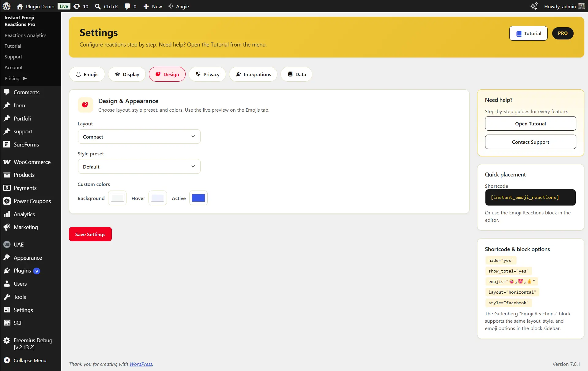Open the Settings sliders icon in sidebar
The image size is (588, 371).
point(7,310)
